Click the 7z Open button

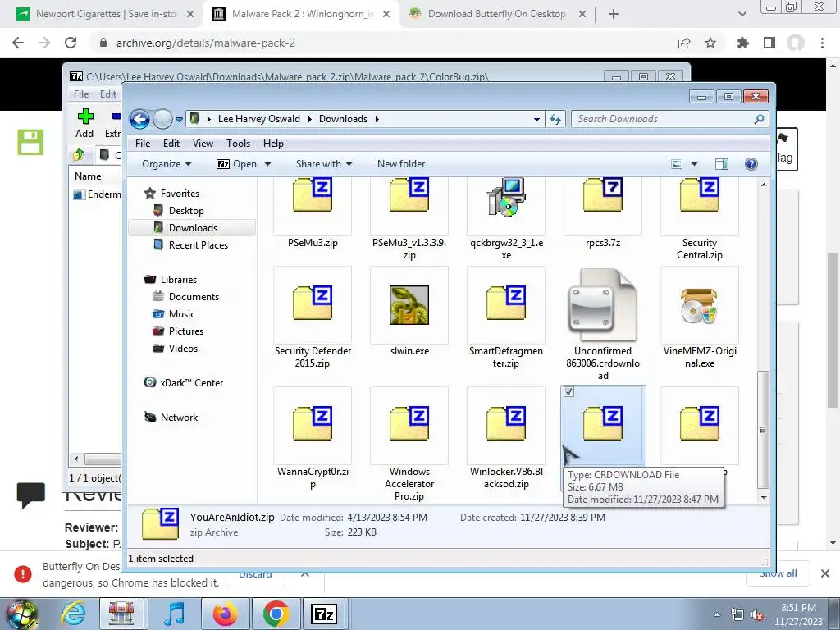pyautogui.click(x=237, y=164)
